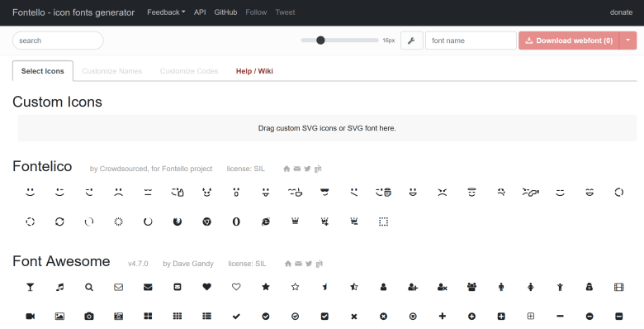Open Fontelico homepage via house icon
The width and height of the screenshot is (644, 329).
286,169
